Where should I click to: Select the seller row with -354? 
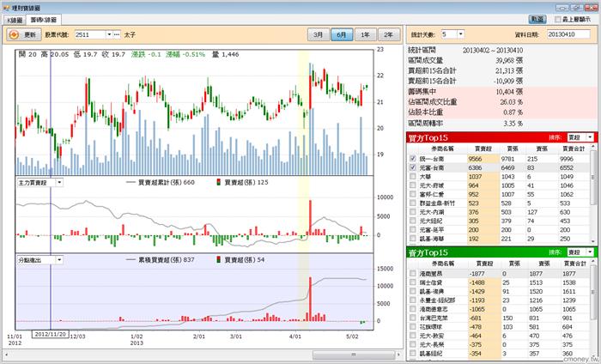(x=499, y=354)
